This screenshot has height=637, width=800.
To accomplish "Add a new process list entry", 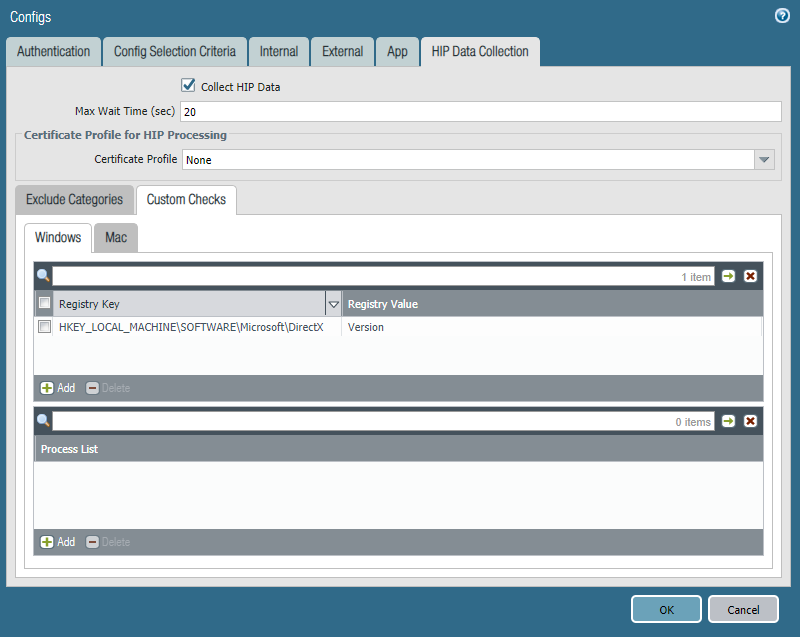I will point(57,542).
